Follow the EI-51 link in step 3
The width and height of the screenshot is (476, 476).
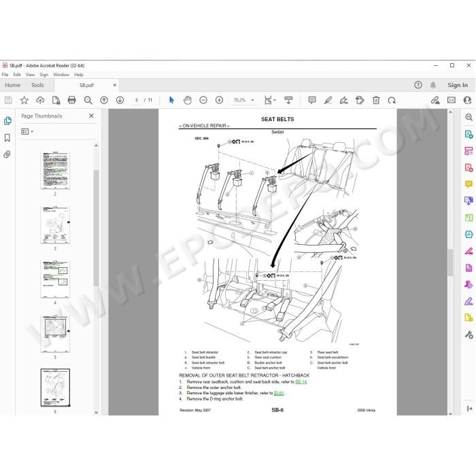(279, 393)
